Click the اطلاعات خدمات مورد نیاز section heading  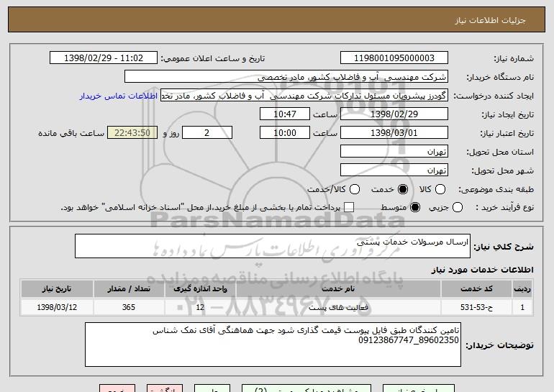(482, 270)
